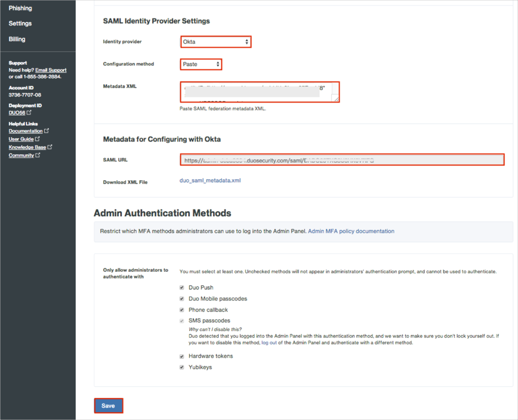Viewport: 518px width, 420px height.
Task: Uncheck the Yubikeys checkbox
Action: coord(182,367)
